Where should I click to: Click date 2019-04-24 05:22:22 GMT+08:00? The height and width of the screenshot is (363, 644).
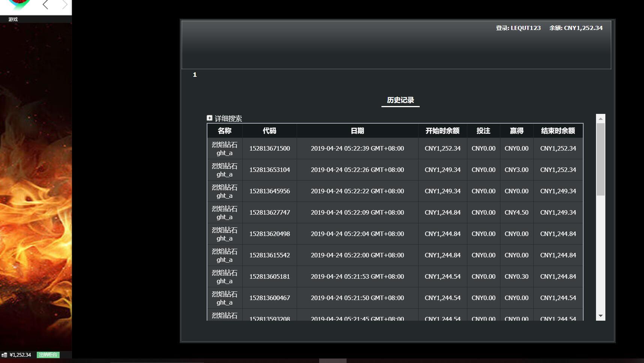[x=357, y=191]
